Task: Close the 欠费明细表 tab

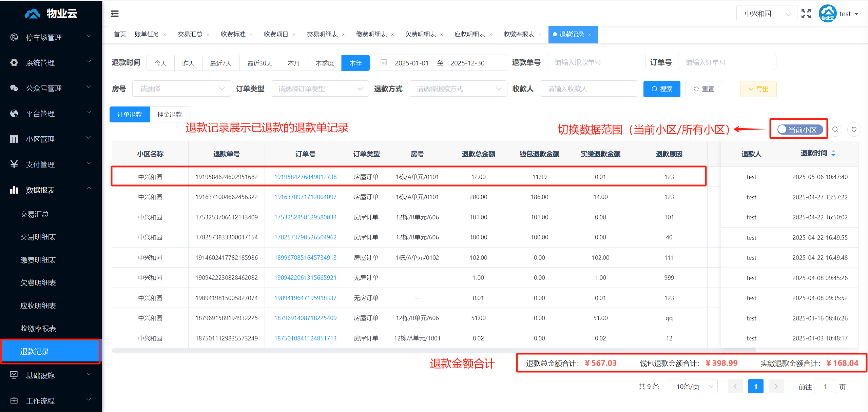Action: [x=442, y=35]
